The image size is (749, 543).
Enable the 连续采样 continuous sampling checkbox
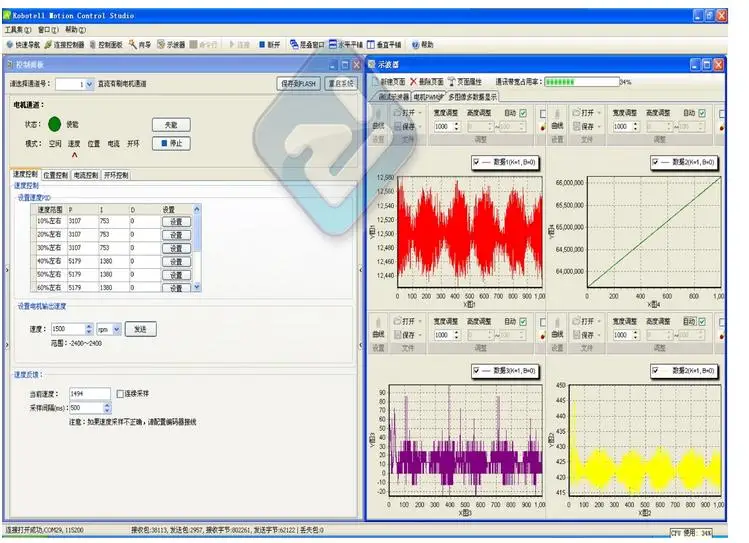click(x=120, y=394)
